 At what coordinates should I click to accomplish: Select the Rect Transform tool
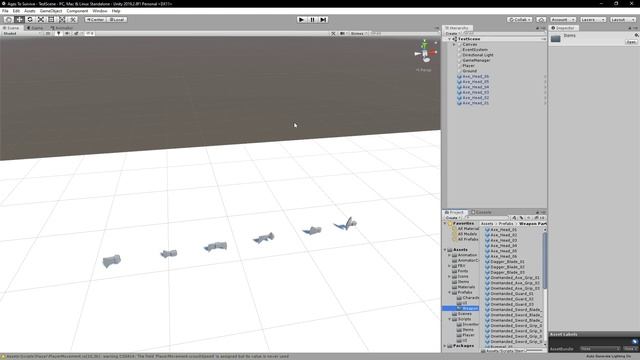click(51, 20)
